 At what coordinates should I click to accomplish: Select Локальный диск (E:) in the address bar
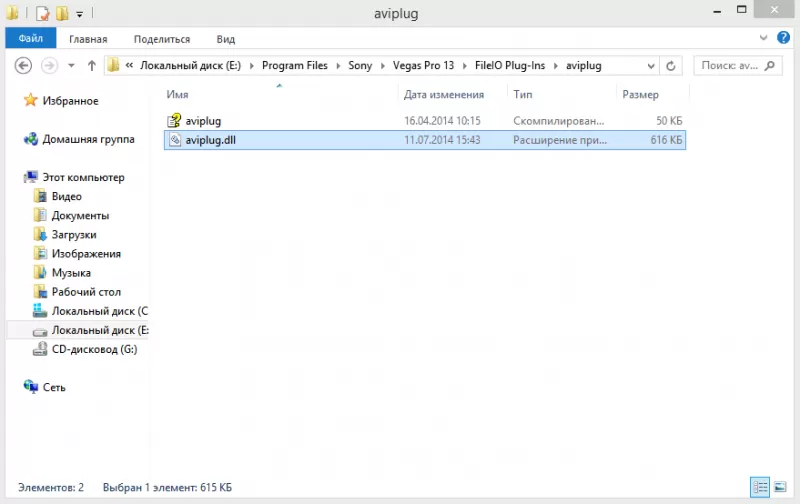pos(190,66)
